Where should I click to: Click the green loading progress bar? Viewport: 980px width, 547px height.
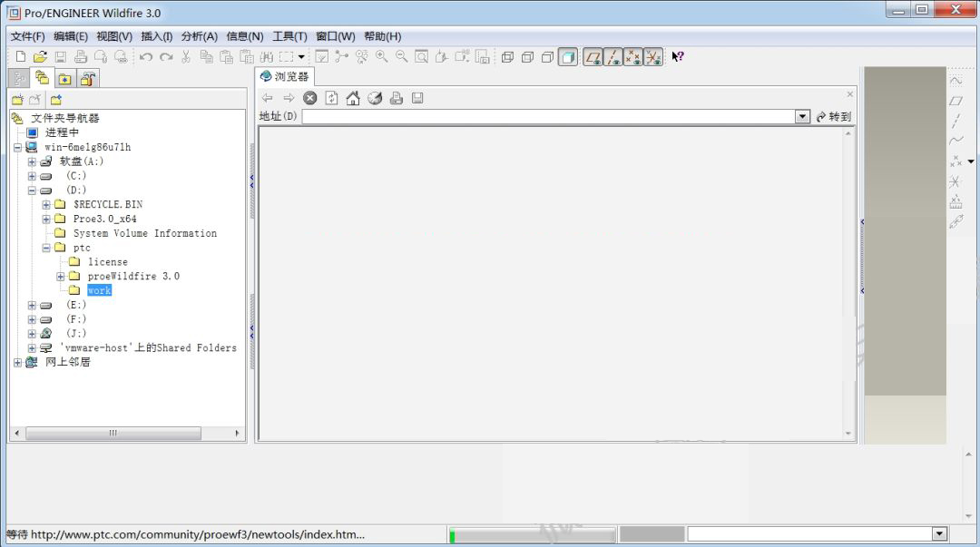[x=532, y=534]
